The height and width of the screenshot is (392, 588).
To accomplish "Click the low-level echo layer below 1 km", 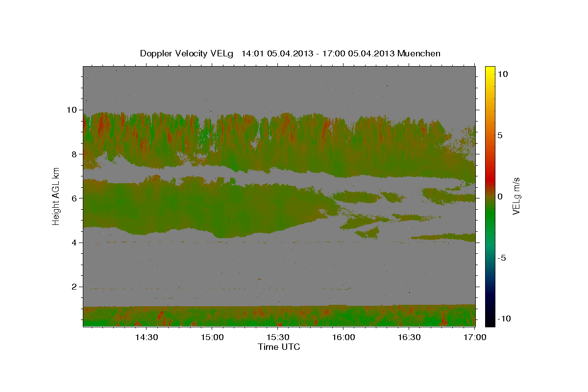I will [x=279, y=316].
